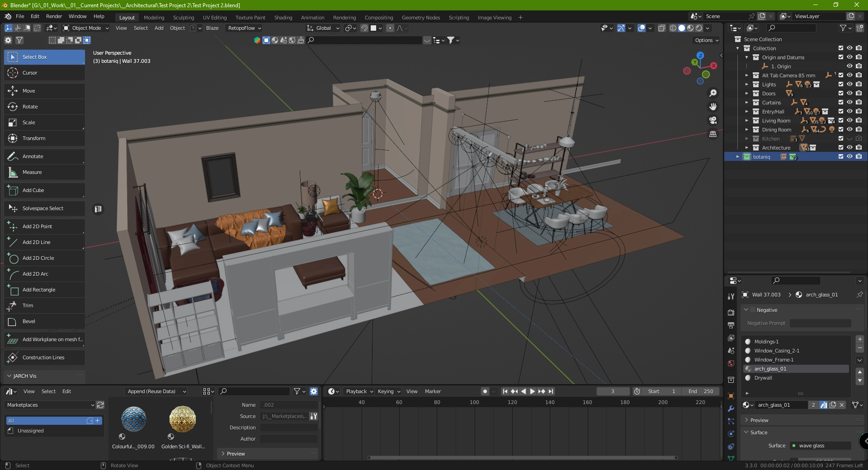Open the Marketplaces library dropdown
Viewport: 868px width, 470px height.
[50, 405]
